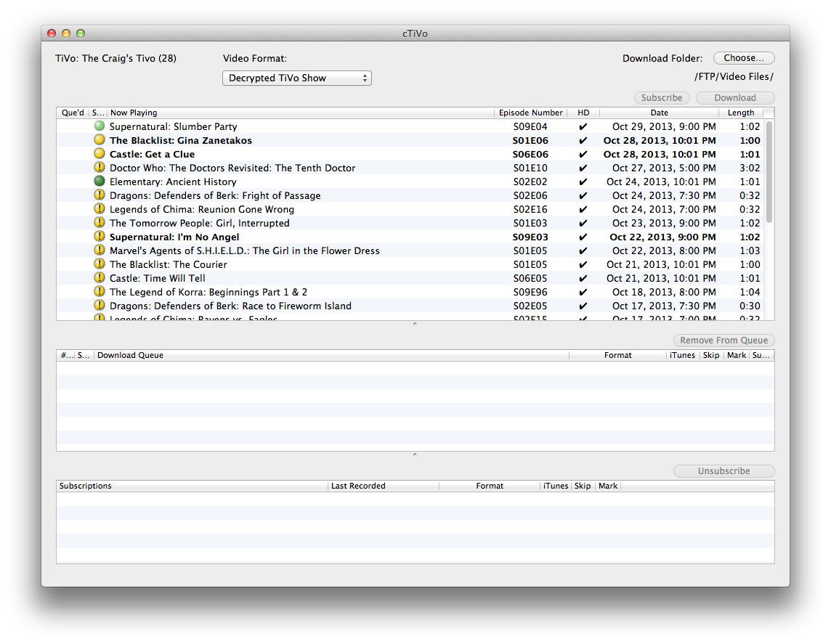The height and width of the screenshot is (644, 831).
Task: Sort Now Playing list by Date header
Action: click(x=660, y=113)
